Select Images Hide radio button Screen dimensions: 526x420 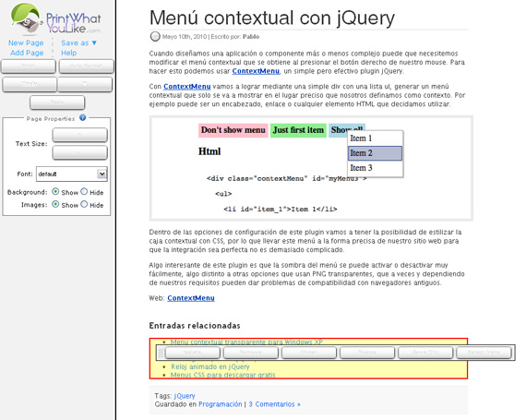pyautogui.click(x=84, y=204)
